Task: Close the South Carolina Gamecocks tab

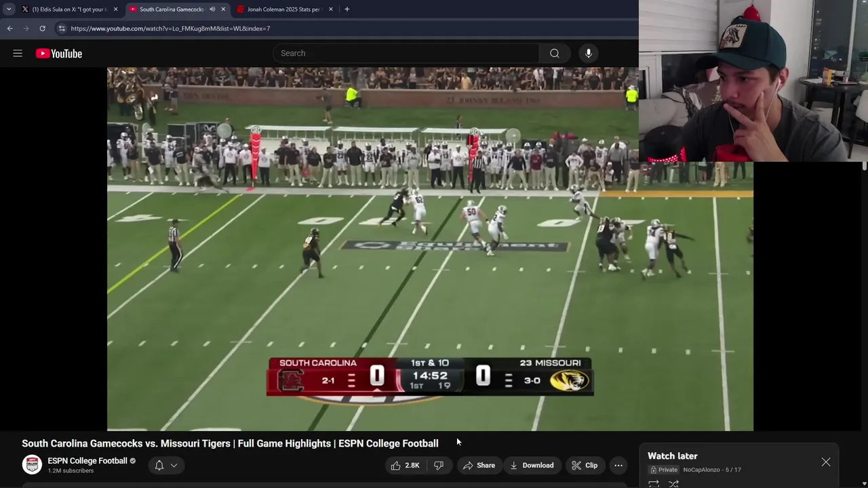Action: point(223,9)
